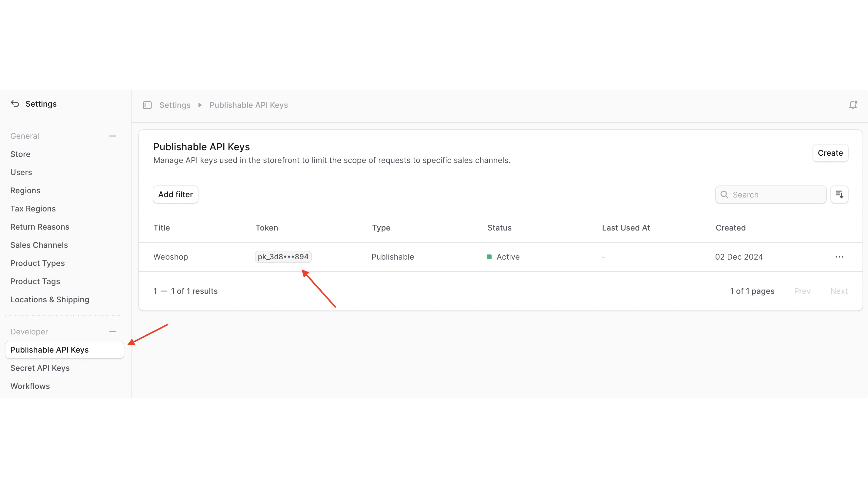Screen dimensions: 868x488
Task: Click the search input field
Action: pos(772,194)
